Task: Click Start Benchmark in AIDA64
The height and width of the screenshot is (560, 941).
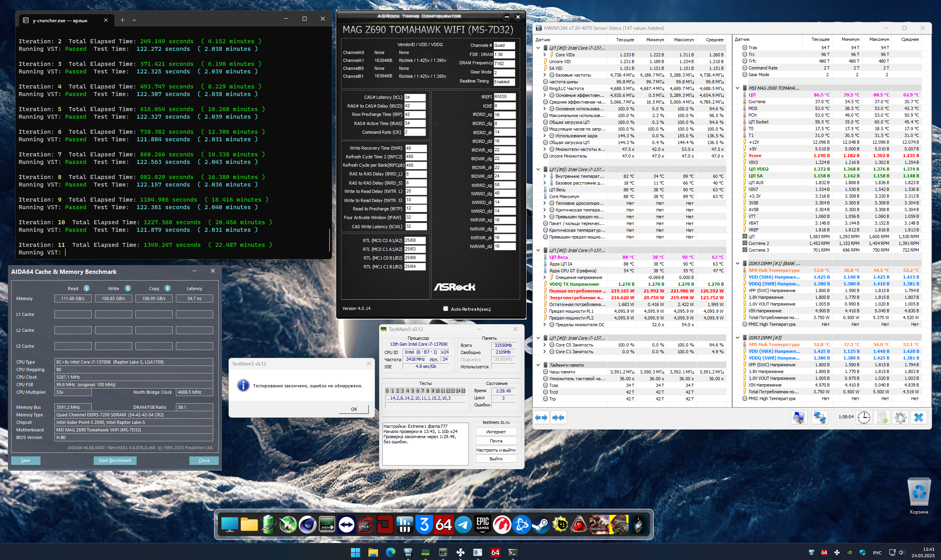Action: click(115, 460)
